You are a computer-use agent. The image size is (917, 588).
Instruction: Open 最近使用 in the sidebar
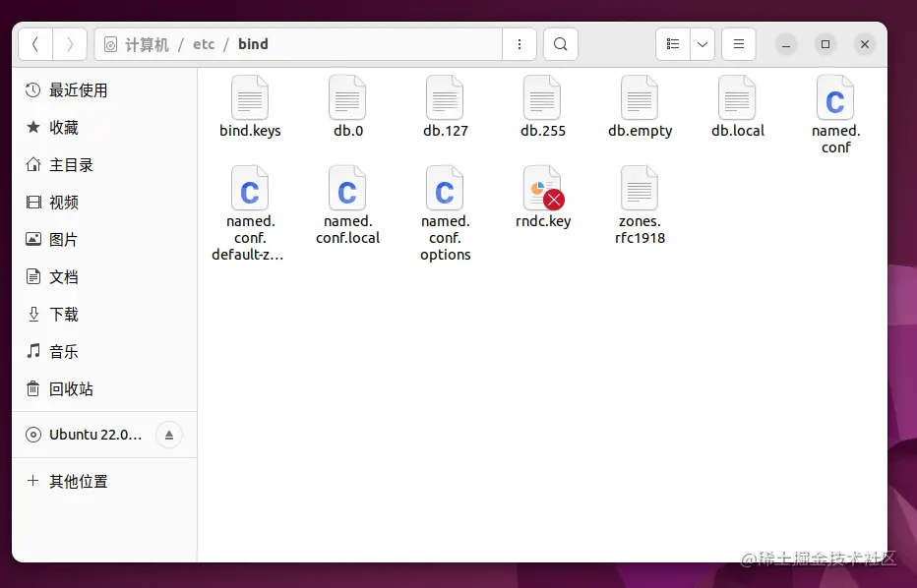(x=104, y=90)
